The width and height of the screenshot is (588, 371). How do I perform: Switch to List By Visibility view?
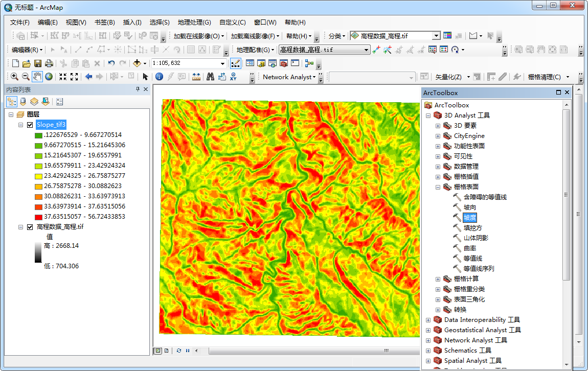point(34,102)
